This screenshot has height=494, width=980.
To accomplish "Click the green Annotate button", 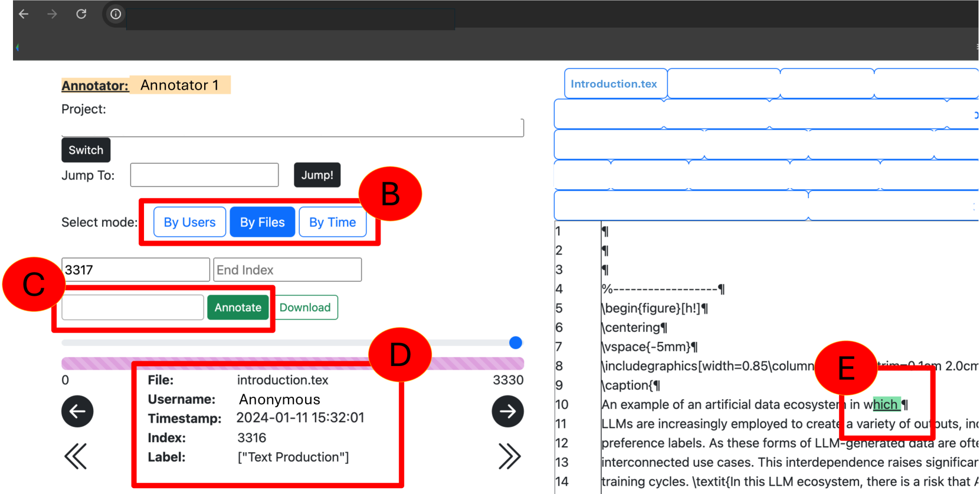I will (x=238, y=307).
